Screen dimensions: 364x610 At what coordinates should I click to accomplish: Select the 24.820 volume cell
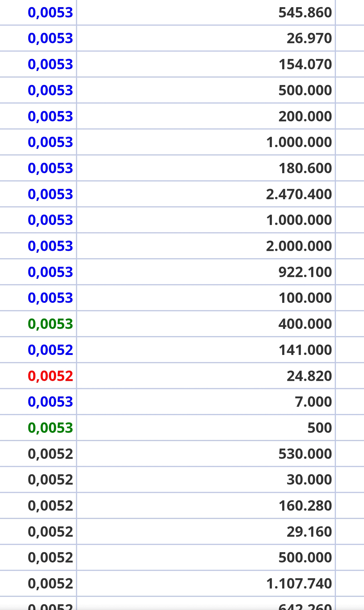(309, 376)
